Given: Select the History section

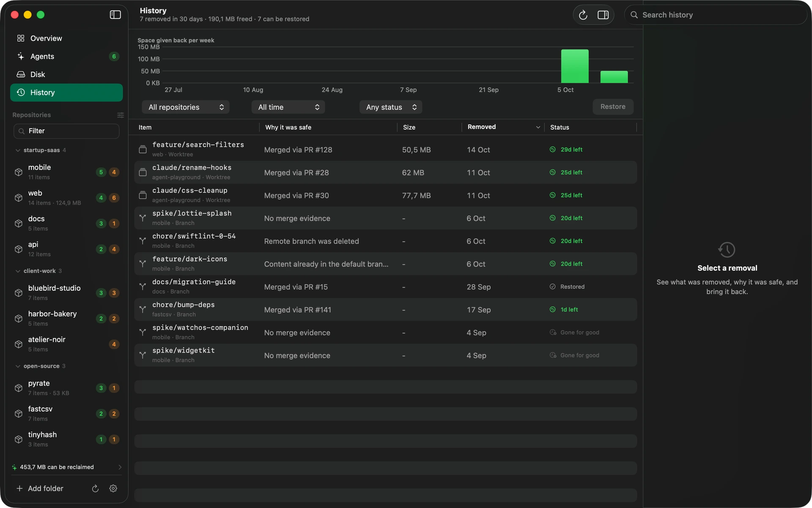Looking at the screenshot, I should click(66, 92).
